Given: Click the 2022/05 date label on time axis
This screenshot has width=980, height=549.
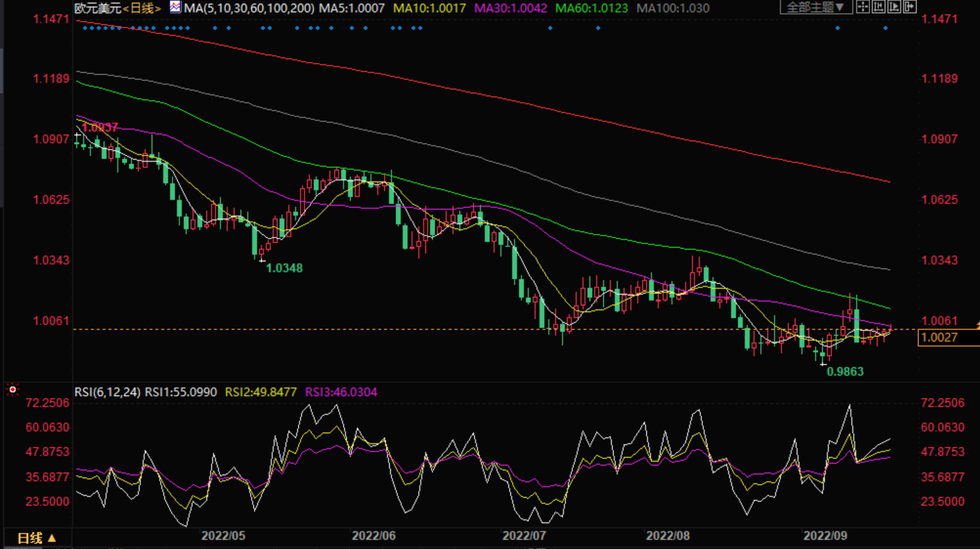Looking at the screenshot, I should tap(223, 536).
